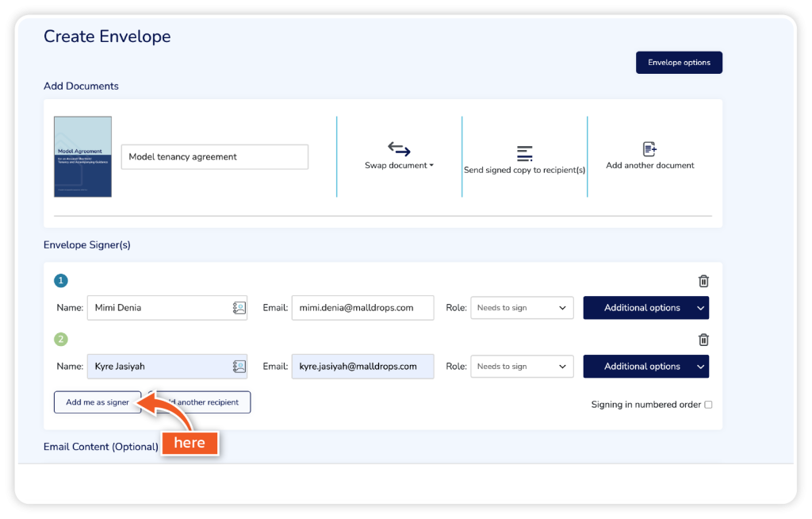
Task: Click the Envelope options button
Action: 679,63
